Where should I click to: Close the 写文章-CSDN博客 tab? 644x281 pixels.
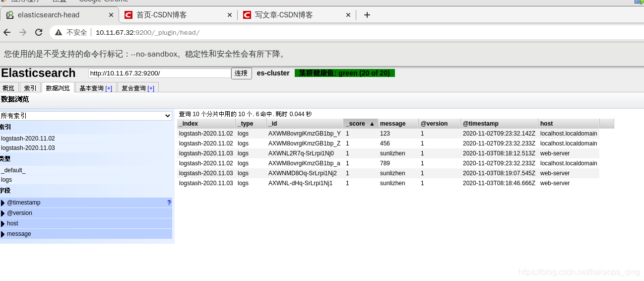348,15
